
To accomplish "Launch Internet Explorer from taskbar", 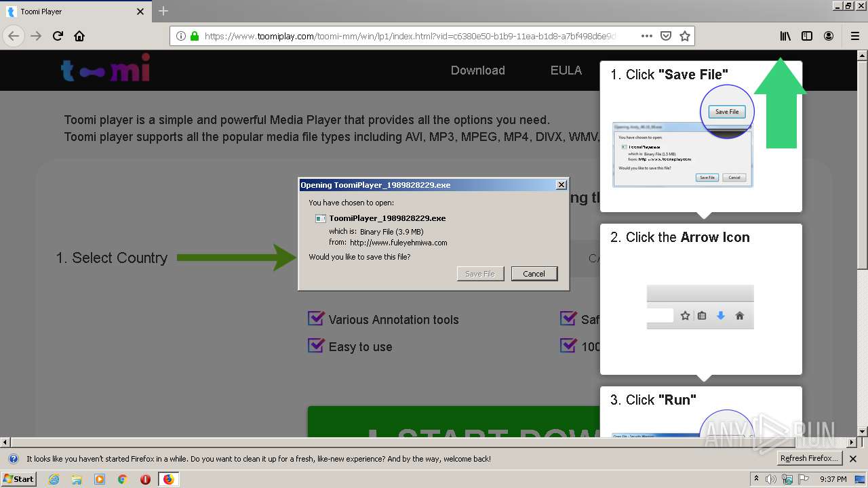I will point(54,479).
